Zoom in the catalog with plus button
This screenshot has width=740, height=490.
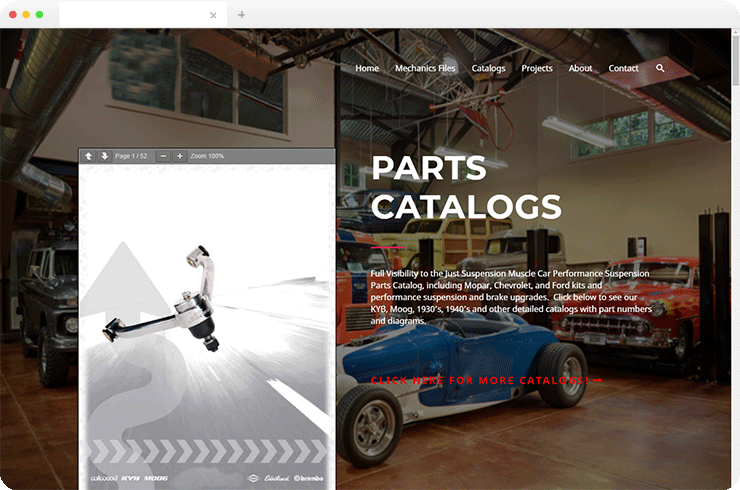179,156
